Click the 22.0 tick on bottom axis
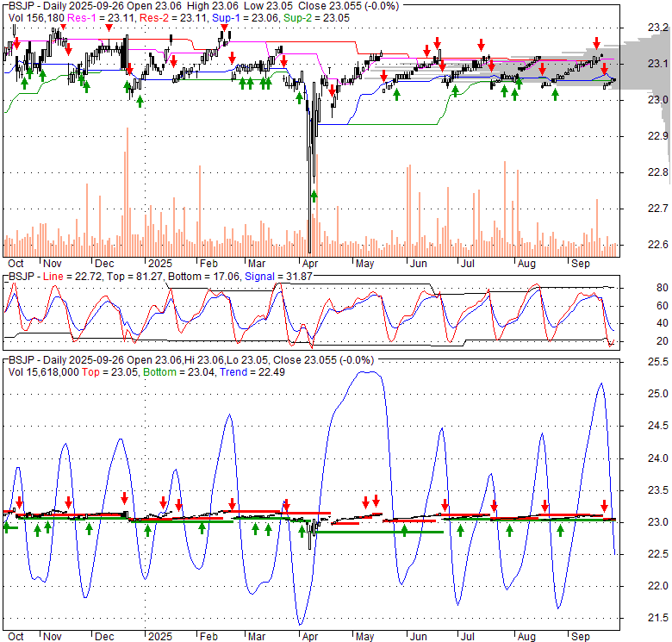Viewport: 672px width, 642px height. [x=658, y=586]
